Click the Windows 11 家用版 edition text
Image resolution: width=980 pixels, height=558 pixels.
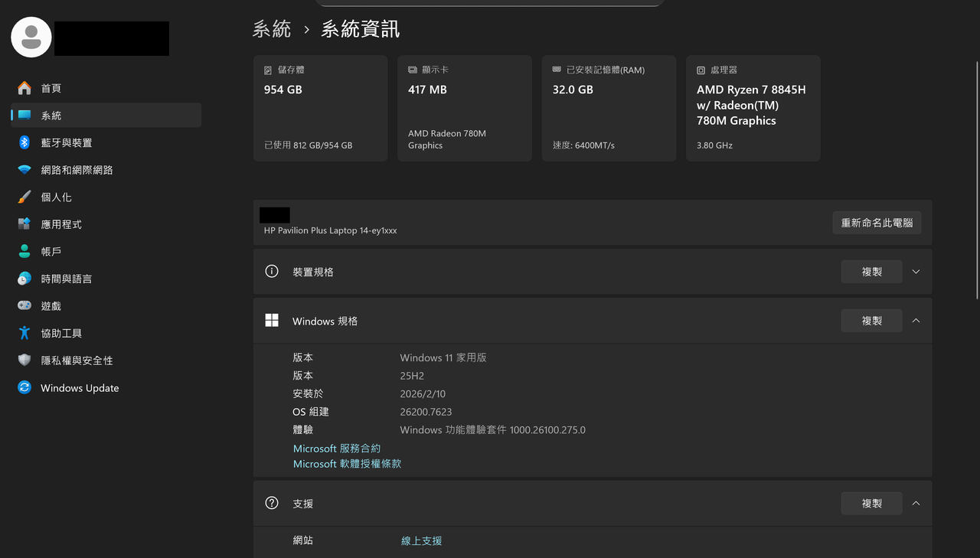coord(443,357)
